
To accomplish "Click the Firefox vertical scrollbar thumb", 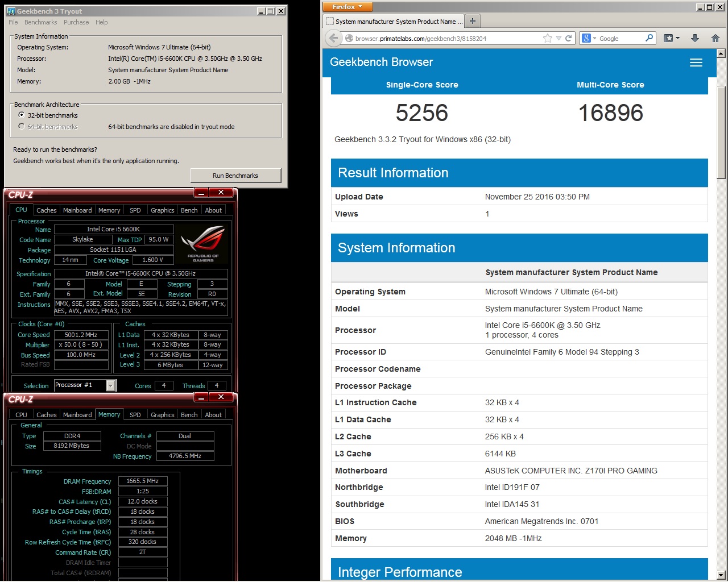I will pyautogui.click(x=721, y=132).
